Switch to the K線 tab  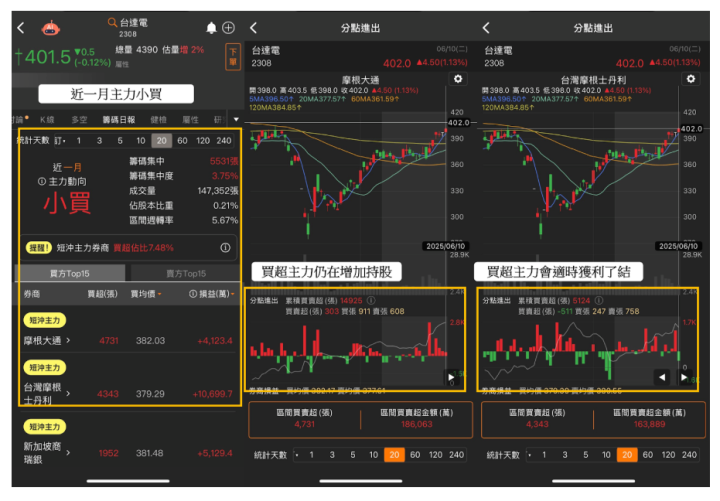point(47,120)
